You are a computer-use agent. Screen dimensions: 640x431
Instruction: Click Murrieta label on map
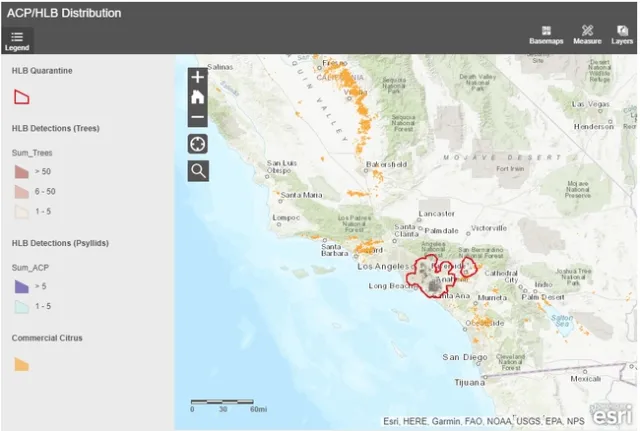tap(492, 298)
